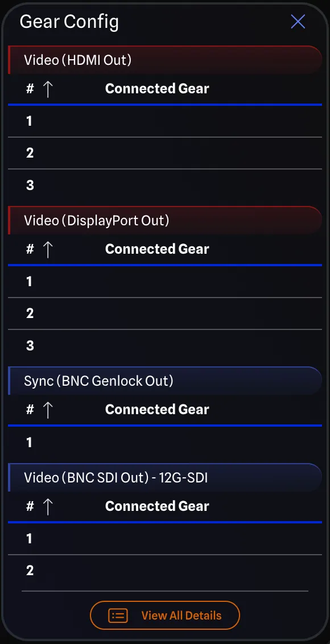Image resolution: width=330 pixels, height=644 pixels.
Task: Click the blue X close icon
Action: click(x=298, y=21)
